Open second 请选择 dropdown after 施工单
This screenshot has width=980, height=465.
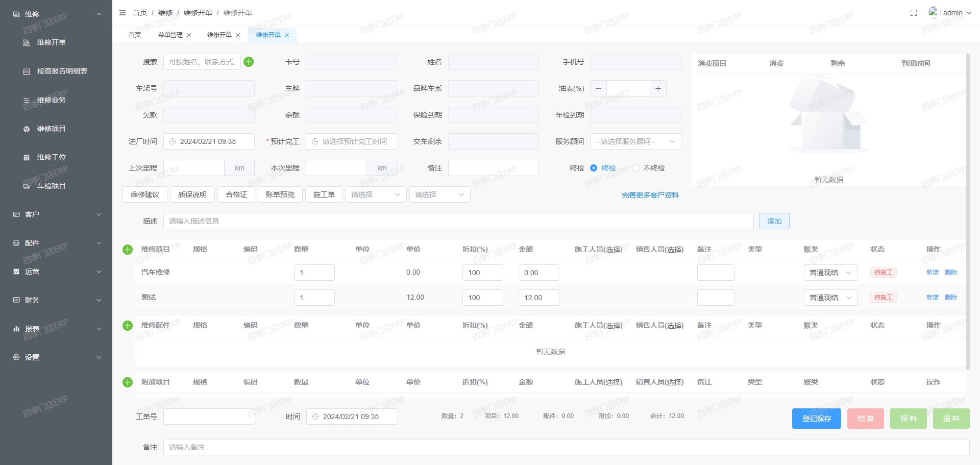pyautogui.click(x=439, y=194)
